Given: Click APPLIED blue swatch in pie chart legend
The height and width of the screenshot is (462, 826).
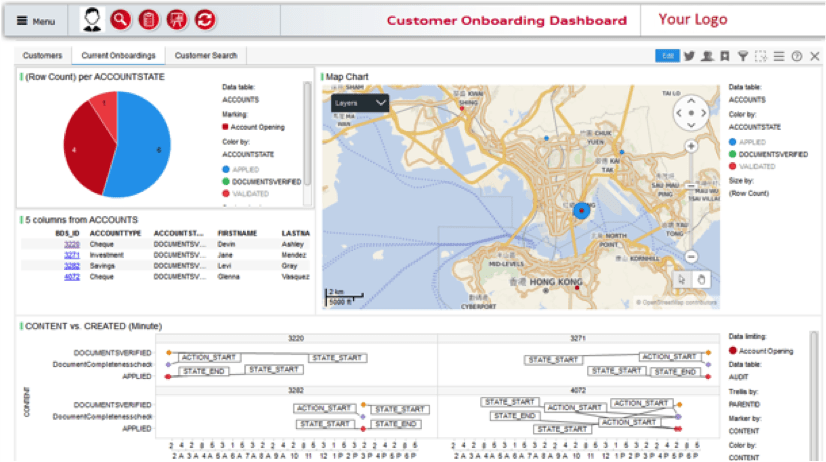Looking at the screenshot, I should (226, 169).
